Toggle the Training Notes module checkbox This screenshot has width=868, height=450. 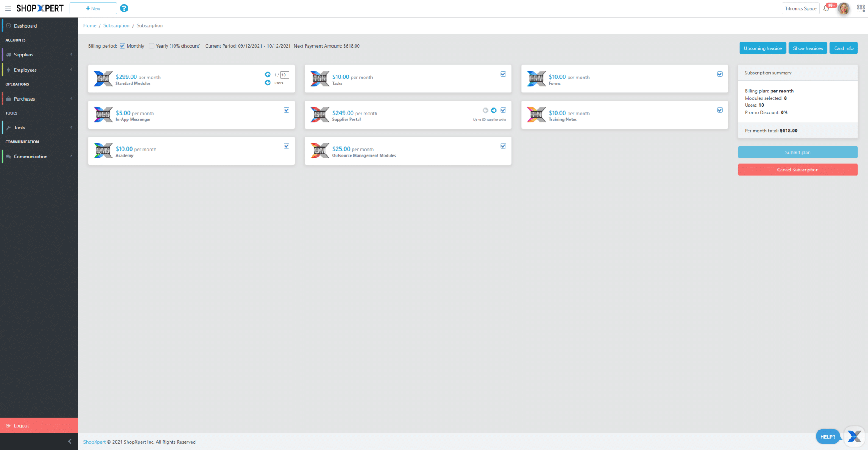pyautogui.click(x=720, y=110)
